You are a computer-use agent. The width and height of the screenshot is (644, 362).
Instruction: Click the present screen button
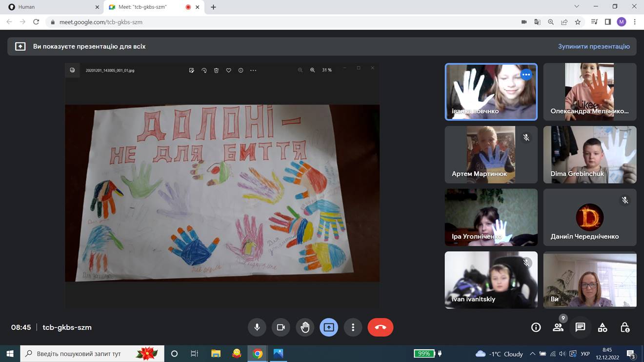pyautogui.click(x=329, y=327)
